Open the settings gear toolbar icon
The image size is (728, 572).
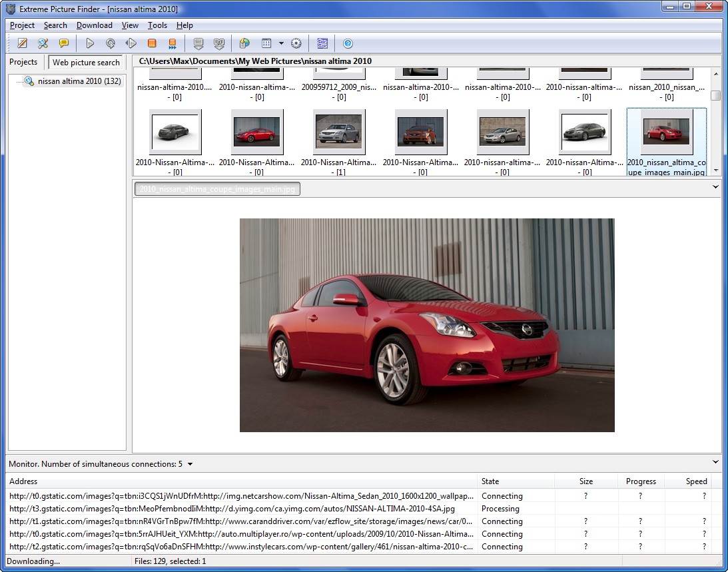pyautogui.click(x=296, y=43)
